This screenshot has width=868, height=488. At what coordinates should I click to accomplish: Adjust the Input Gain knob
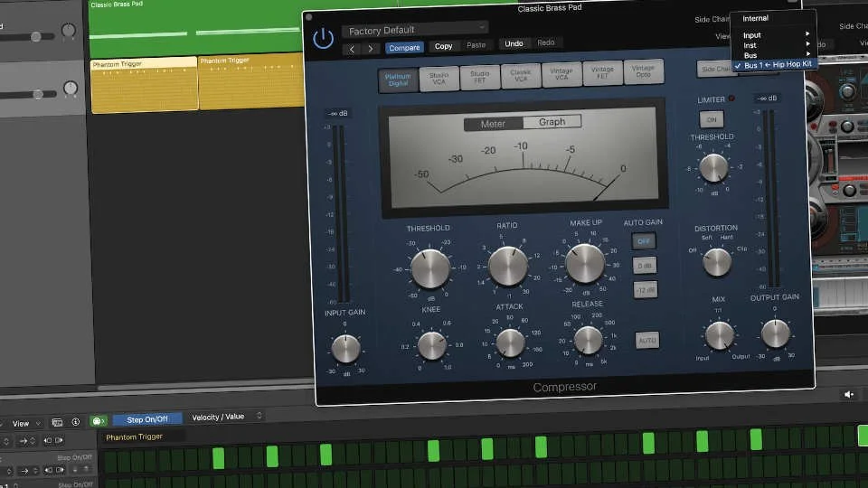[345, 349]
